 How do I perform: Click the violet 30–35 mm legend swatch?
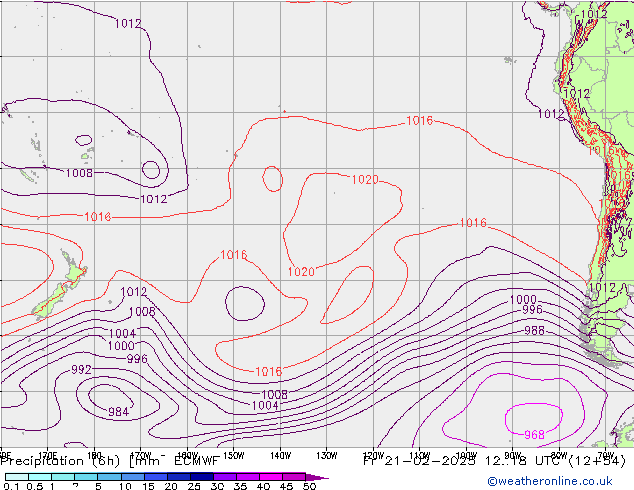[x=225, y=477]
